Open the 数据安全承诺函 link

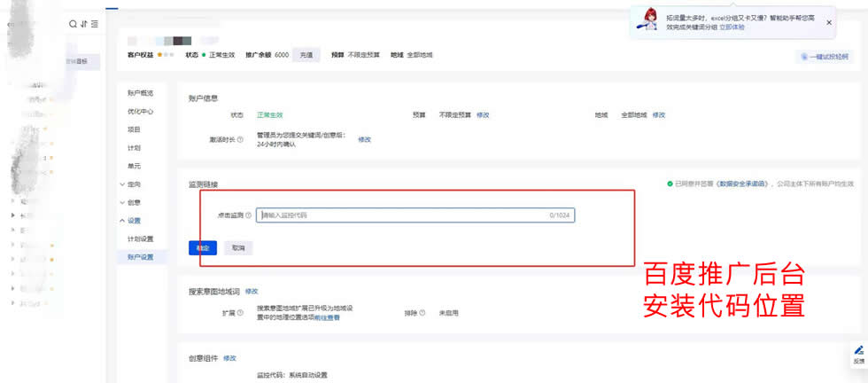744,184
